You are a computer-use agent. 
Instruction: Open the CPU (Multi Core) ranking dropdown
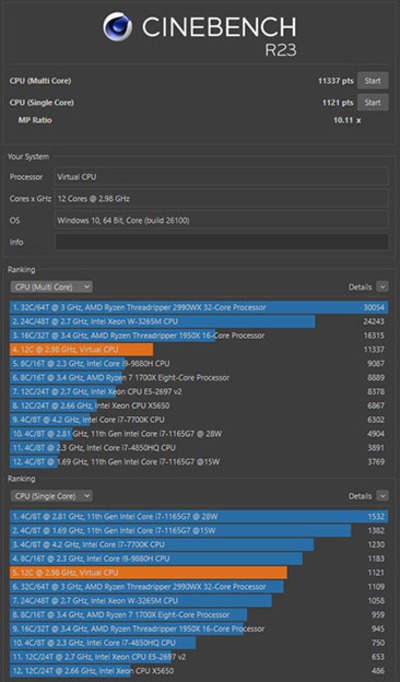(51, 287)
